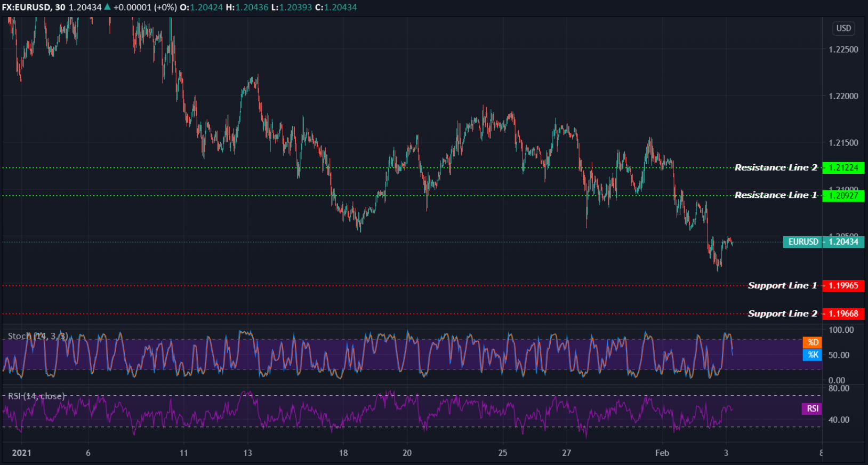Click the 50.00 stochastic scale value
This screenshot has width=868, height=465.
click(839, 355)
